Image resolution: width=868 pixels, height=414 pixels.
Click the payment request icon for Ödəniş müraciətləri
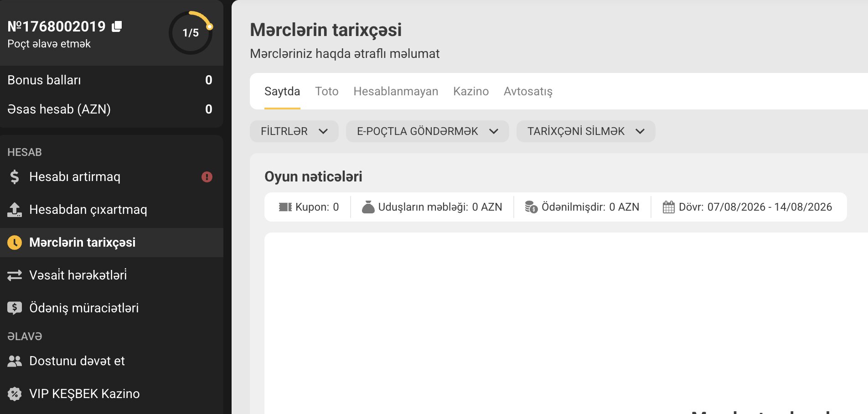(x=15, y=308)
